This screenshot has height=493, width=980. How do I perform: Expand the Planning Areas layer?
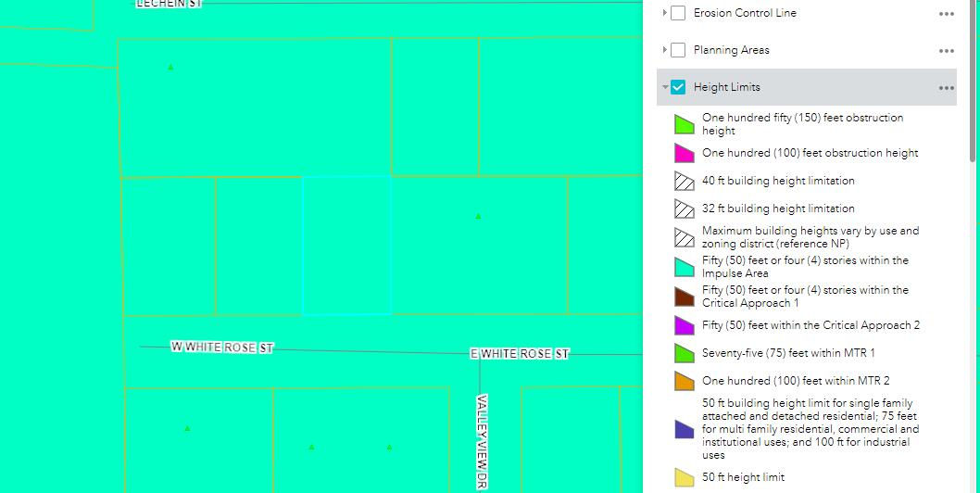coord(664,50)
